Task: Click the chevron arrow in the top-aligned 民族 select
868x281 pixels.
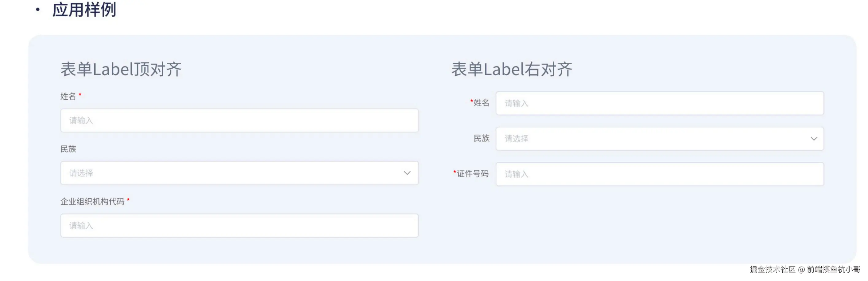Action: pos(407,173)
